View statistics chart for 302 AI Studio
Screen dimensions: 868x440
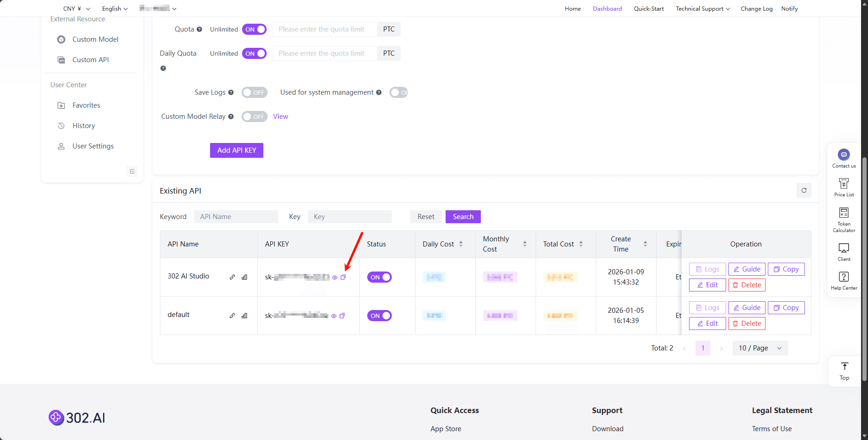(x=244, y=277)
